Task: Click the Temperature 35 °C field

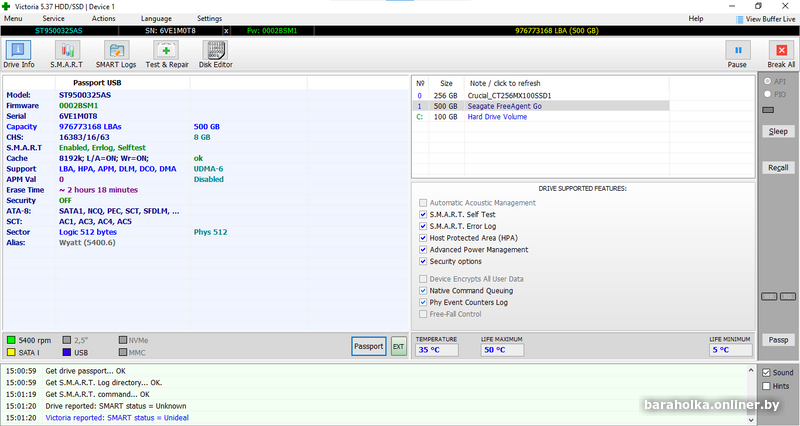Action: pyautogui.click(x=437, y=350)
